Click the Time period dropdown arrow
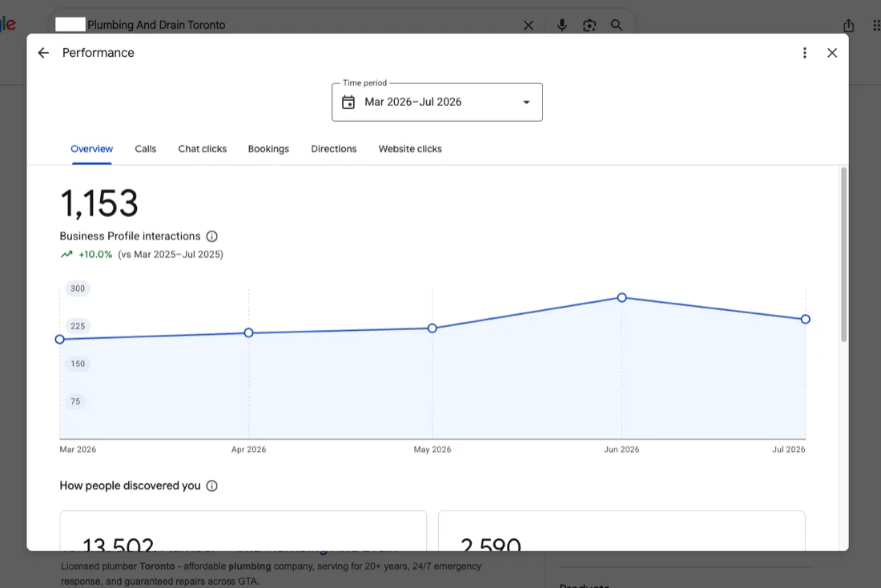 tap(526, 103)
